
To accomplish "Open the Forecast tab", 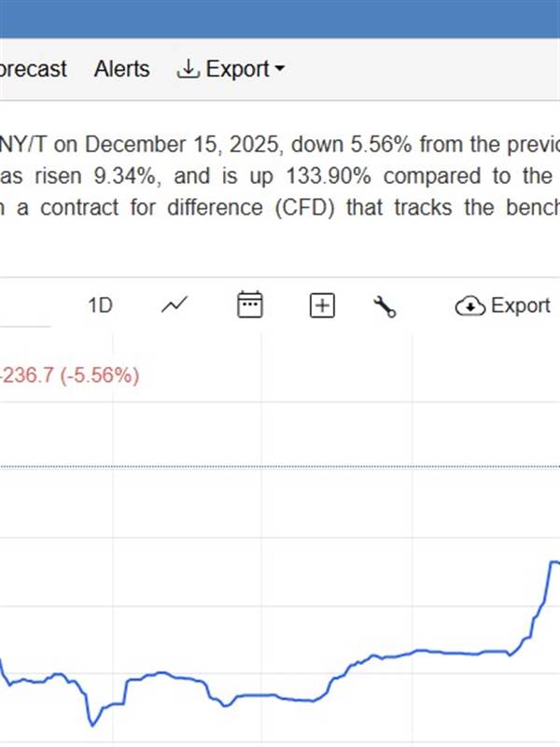I will tap(32, 69).
